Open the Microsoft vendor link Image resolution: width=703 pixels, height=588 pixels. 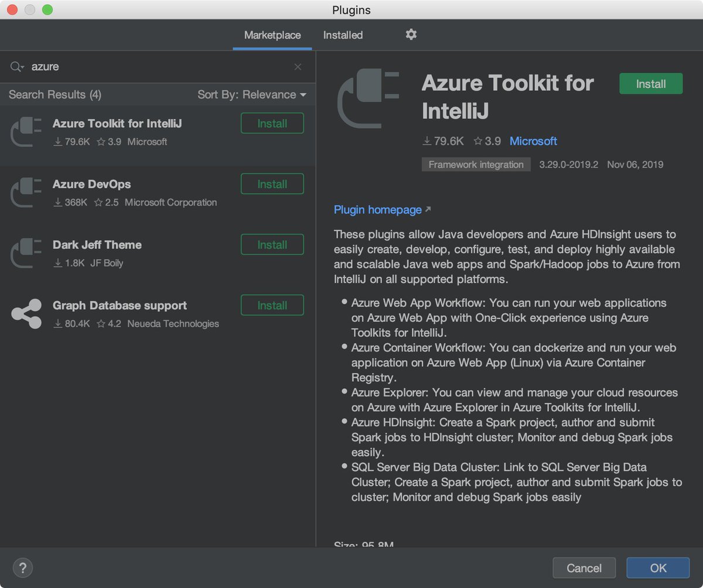tap(533, 141)
